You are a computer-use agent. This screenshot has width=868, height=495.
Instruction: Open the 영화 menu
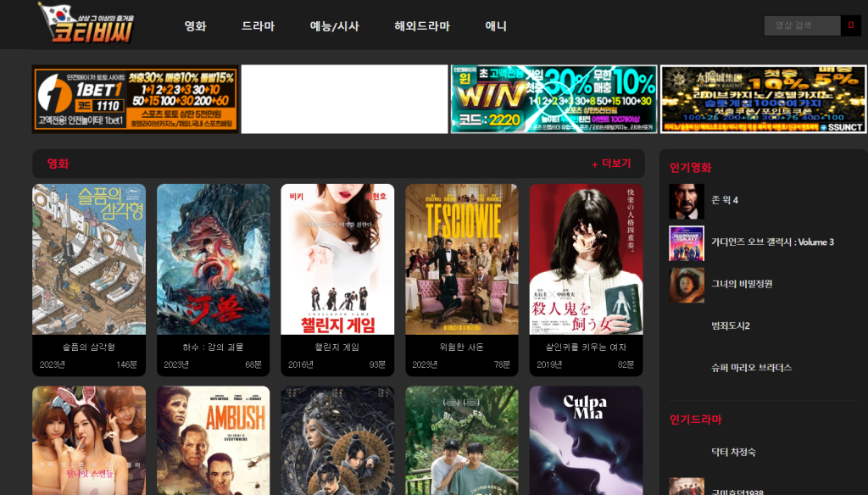(x=196, y=26)
